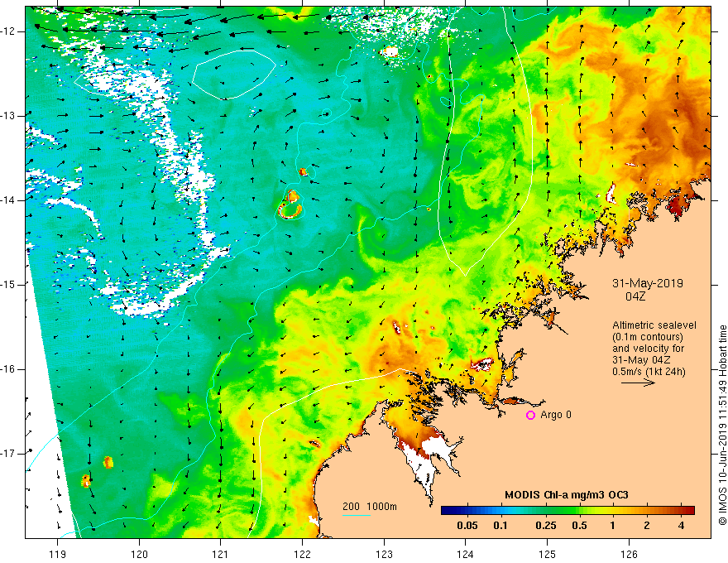
Task: Click the '0.5m/s (1kt 24h)' scale text
Action: point(649,371)
